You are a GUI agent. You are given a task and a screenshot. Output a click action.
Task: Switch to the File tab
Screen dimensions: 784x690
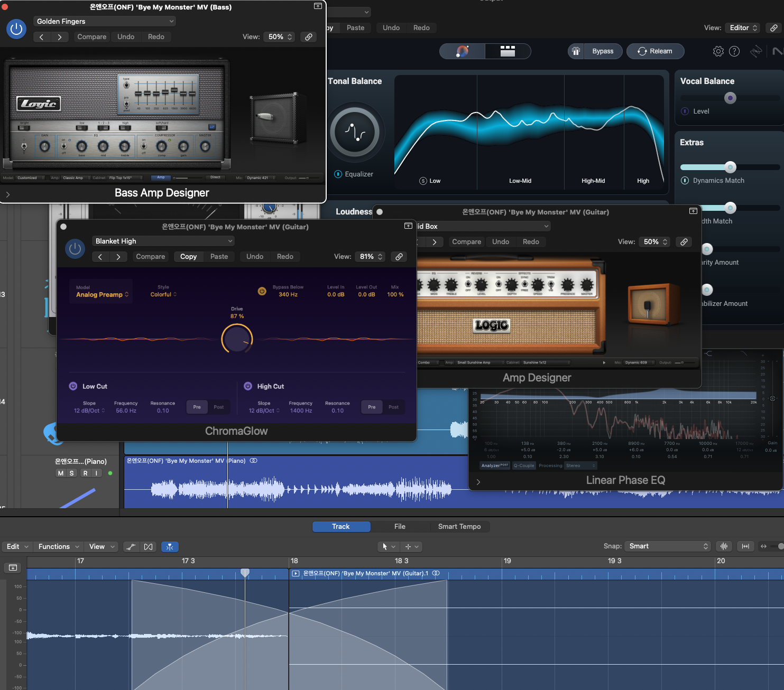click(x=400, y=527)
